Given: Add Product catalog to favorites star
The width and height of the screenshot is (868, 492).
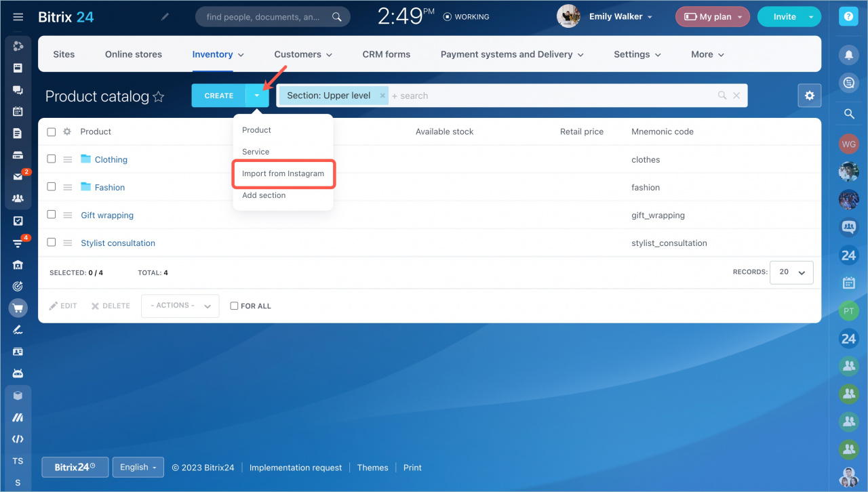Looking at the screenshot, I should coord(159,96).
